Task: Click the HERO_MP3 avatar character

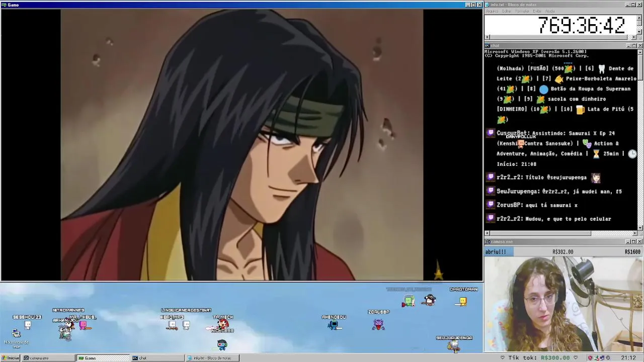Action: pyautogui.click(x=173, y=325)
